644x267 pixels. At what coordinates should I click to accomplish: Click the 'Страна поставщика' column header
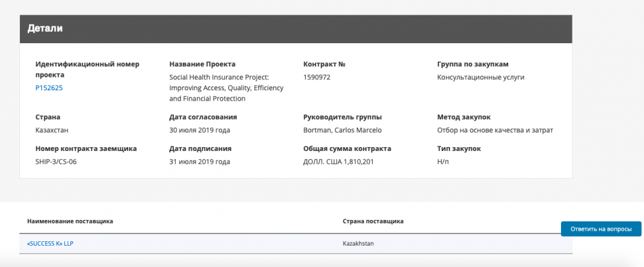[373, 221]
